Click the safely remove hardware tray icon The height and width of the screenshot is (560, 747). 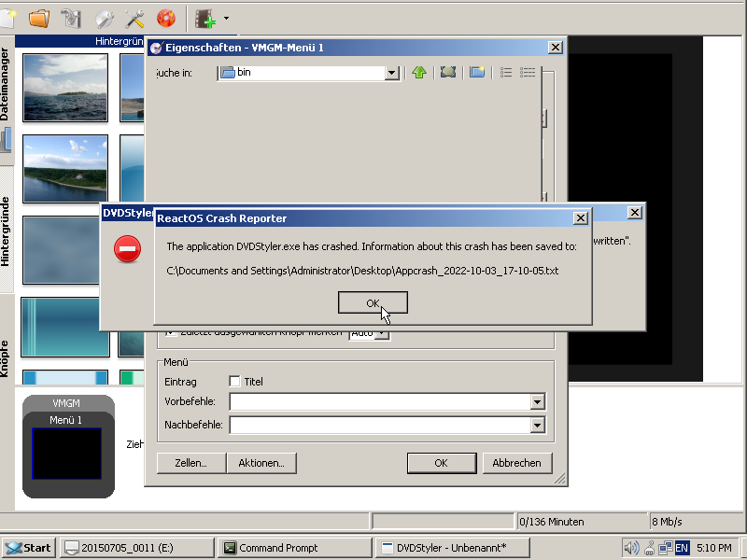click(649, 549)
